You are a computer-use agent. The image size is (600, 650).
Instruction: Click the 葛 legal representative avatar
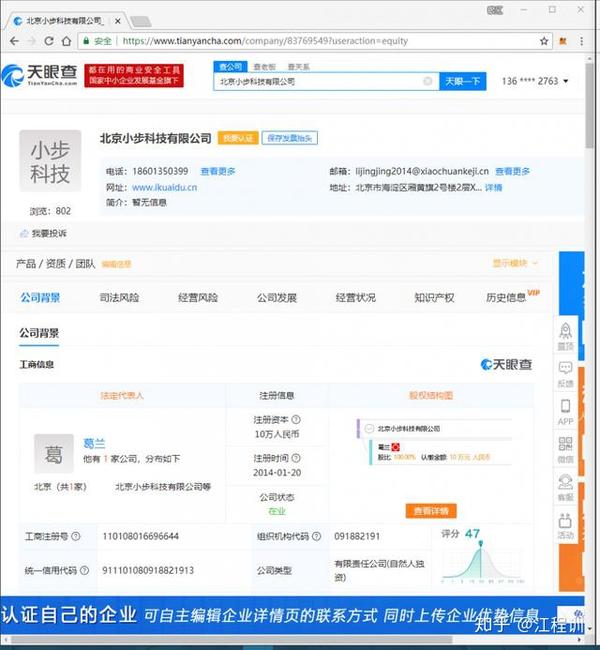(54, 454)
